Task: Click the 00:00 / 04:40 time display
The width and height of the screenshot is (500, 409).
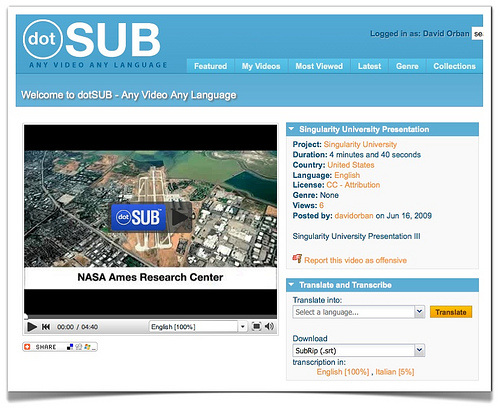Action: [x=77, y=327]
